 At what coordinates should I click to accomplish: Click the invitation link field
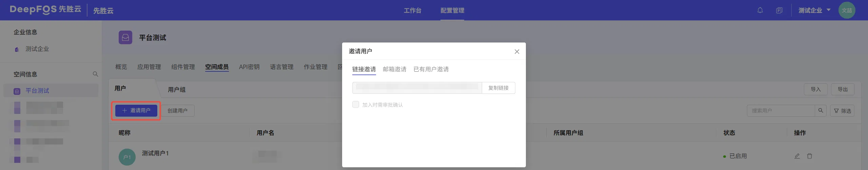click(x=417, y=88)
